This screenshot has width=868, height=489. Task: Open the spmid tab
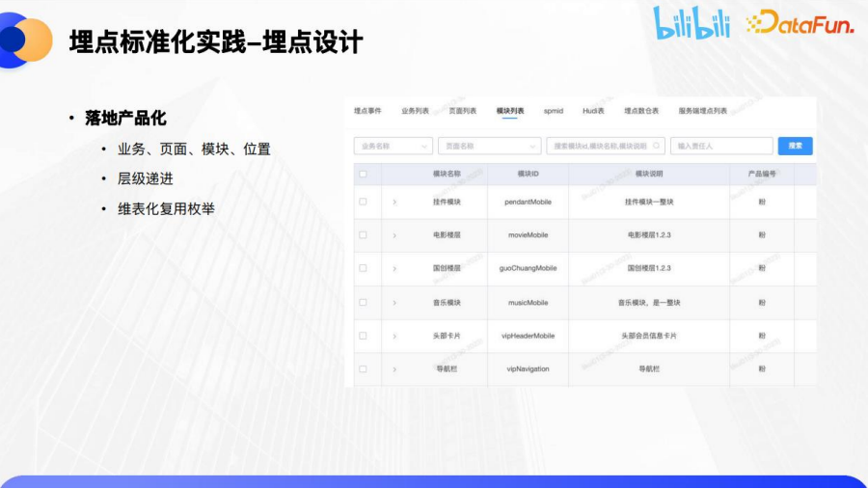pos(553,111)
